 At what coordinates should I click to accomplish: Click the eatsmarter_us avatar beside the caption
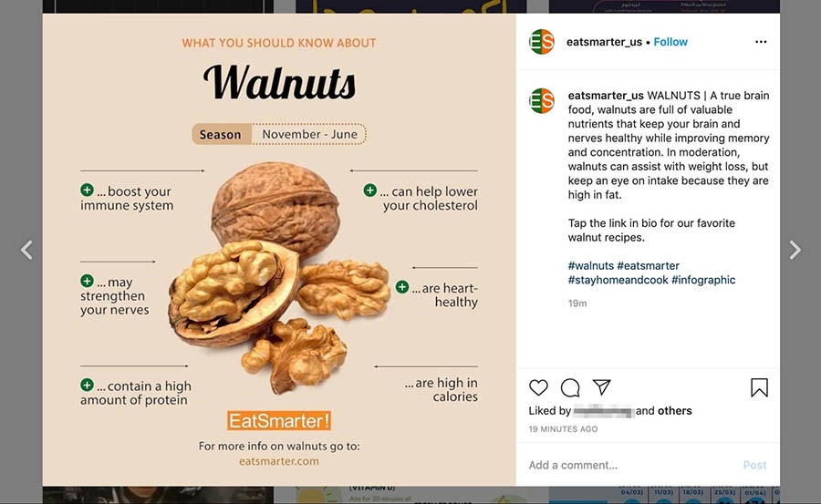pos(541,100)
